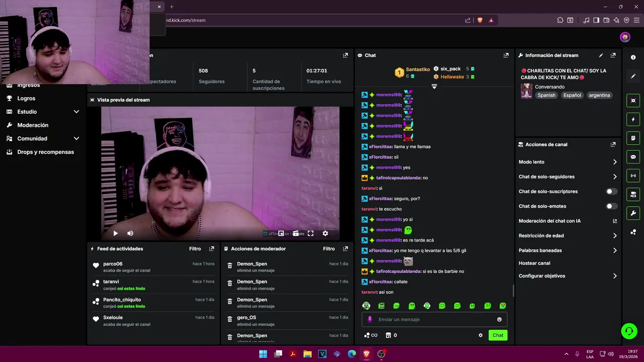Toggle the broadcast signal panel icon
This screenshot has width=644, height=362.
click(633, 175)
